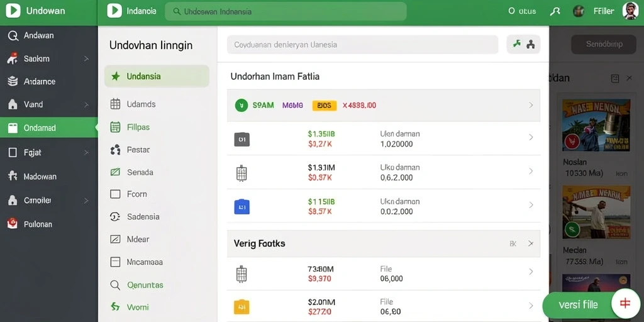Expand the Saokim sidebar chevron
This screenshot has height=322, width=644.
click(x=86, y=58)
